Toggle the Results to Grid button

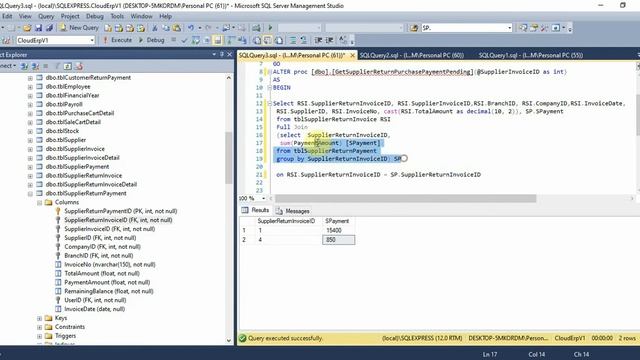click(x=268, y=40)
